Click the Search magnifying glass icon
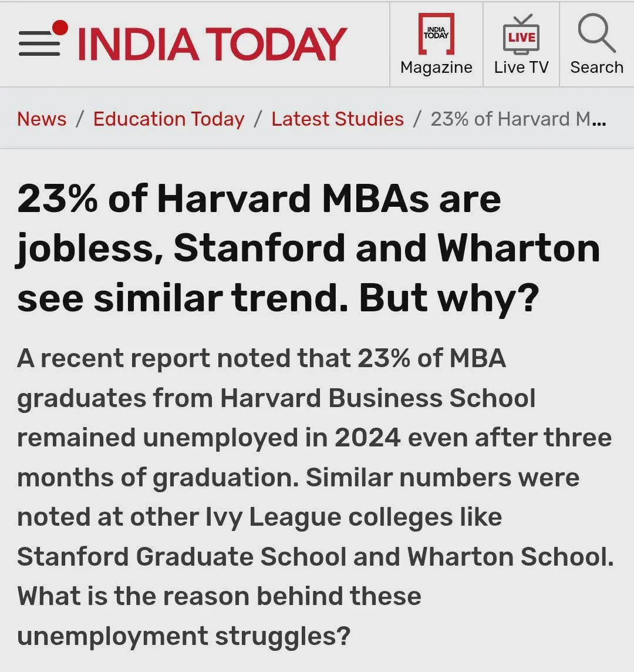The image size is (634, 672). (x=596, y=33)
